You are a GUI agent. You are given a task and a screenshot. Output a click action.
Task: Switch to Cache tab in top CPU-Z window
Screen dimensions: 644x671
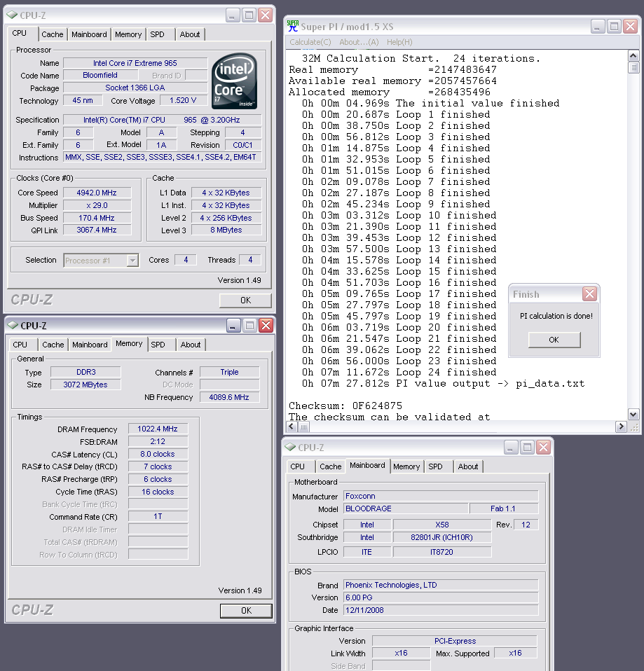point(53,34)
